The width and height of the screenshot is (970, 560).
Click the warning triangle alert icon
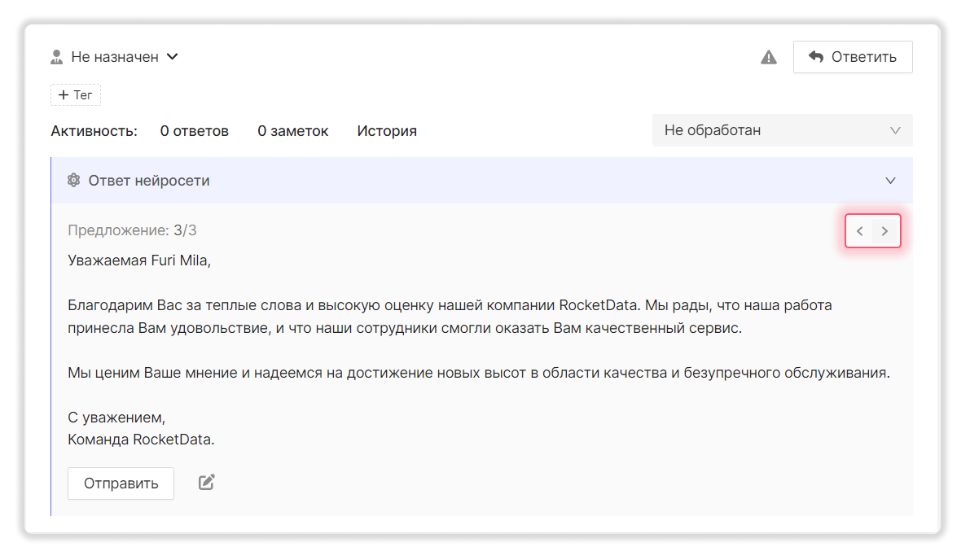click(769, 57)
